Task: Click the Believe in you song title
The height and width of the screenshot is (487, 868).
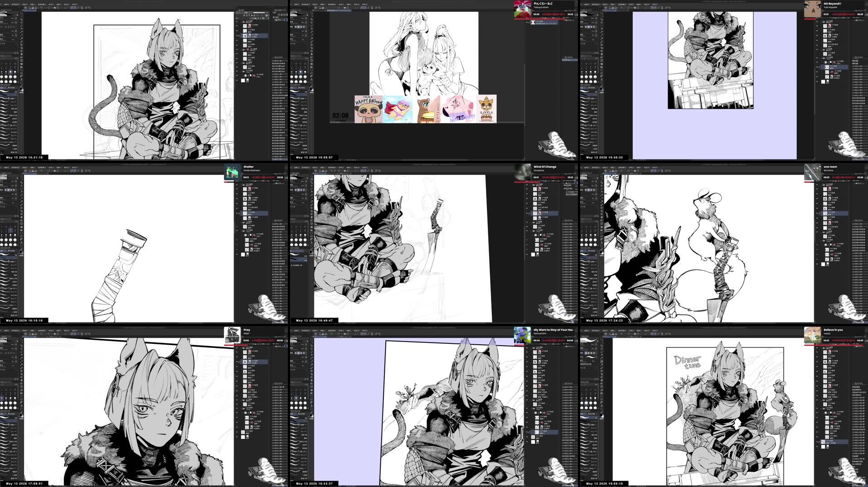Action: click(833, 330)
